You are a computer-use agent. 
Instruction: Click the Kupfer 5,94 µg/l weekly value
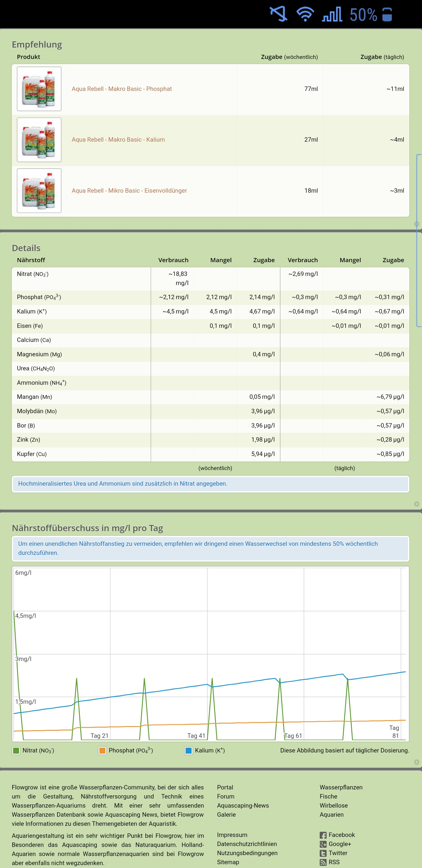click(x=263, y=454)
